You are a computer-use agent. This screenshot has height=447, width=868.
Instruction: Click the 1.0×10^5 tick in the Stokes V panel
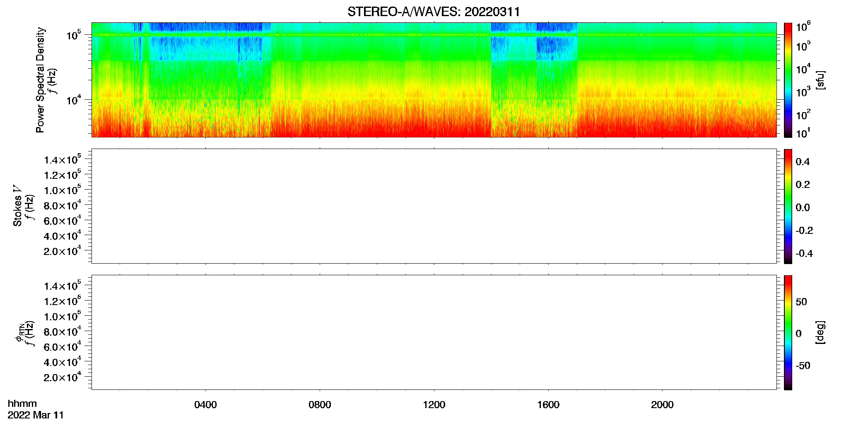click(63, 190)
